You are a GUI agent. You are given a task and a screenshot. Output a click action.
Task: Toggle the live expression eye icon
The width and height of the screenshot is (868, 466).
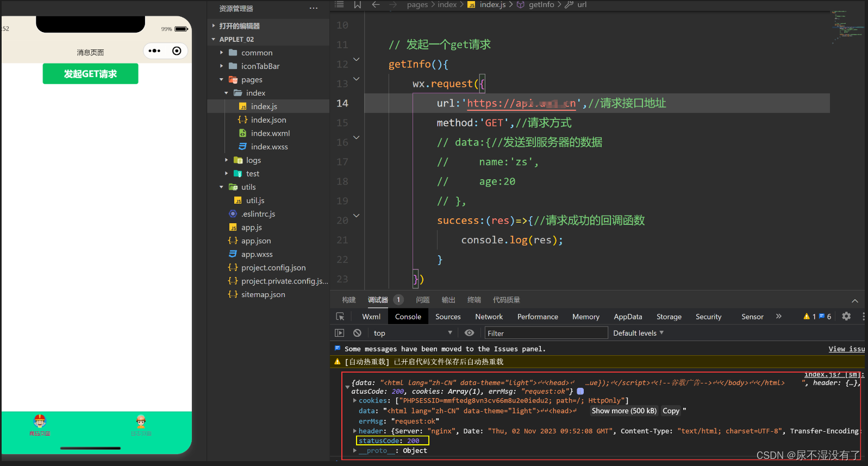pyautogui.click(x=470, y=333)
